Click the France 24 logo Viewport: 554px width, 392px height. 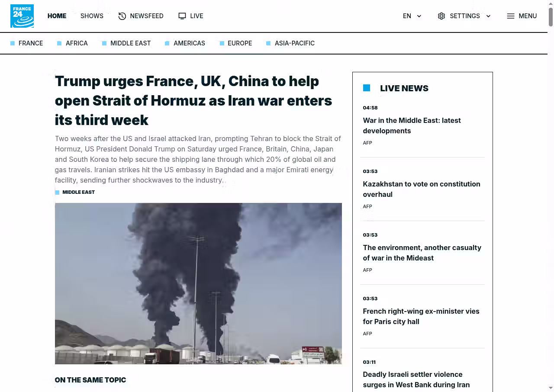22,16
